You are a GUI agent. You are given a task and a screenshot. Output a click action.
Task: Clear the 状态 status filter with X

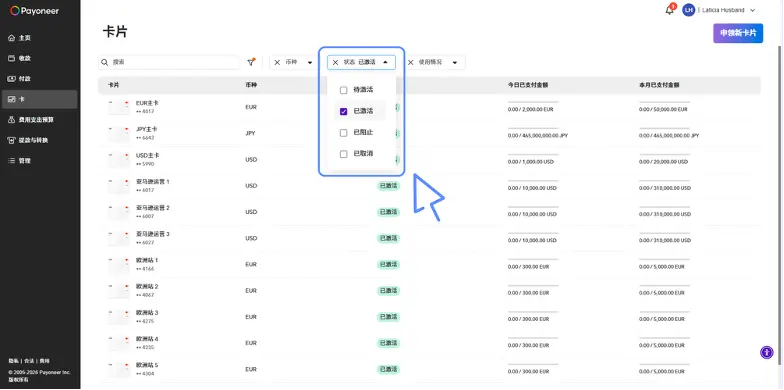point(335,62)
